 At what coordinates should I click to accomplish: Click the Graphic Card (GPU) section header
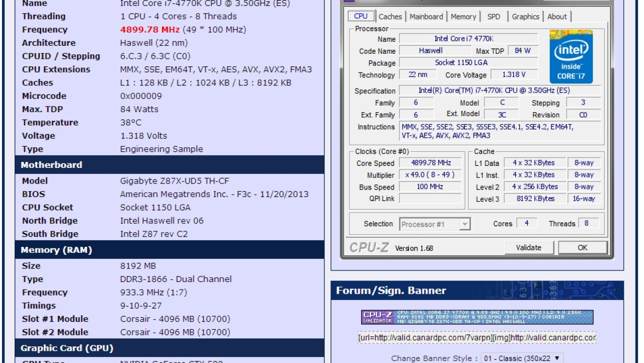(x=170, y=348)
